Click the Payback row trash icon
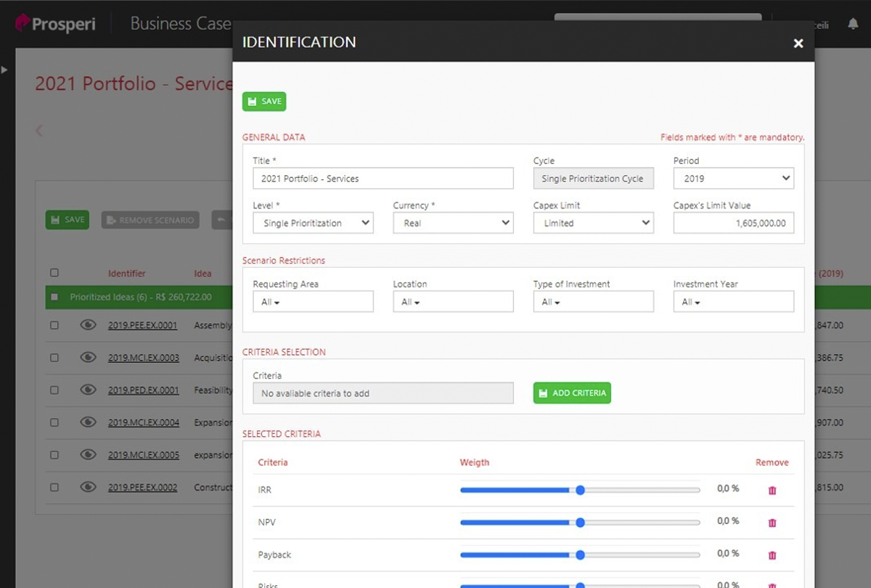Screen dimensions: 871x588 [772, 555]
